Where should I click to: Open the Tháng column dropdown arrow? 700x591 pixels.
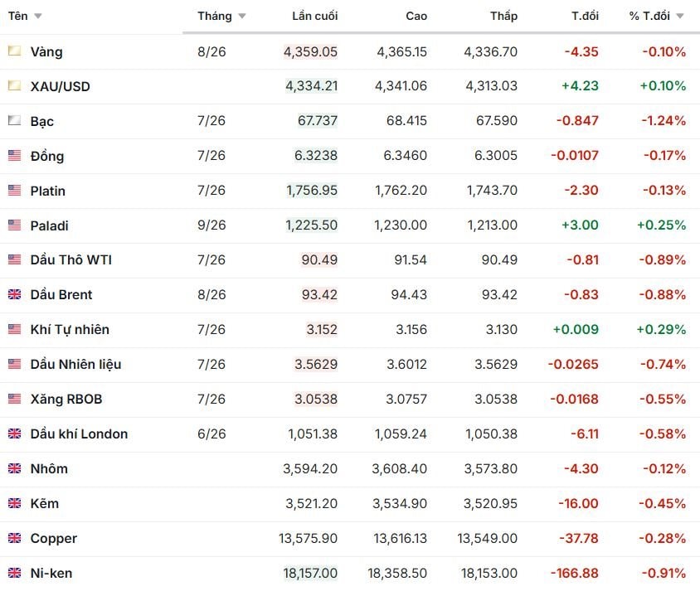[x=242, y=17]
